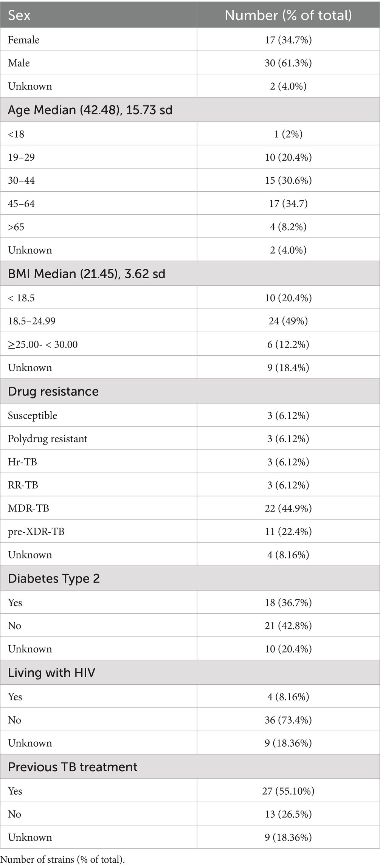The height and width of the screenshot is (868, 380).
Task: Click the "BMI Median (21.45), 3.62 sd" heading
Action: pos(87,274)
